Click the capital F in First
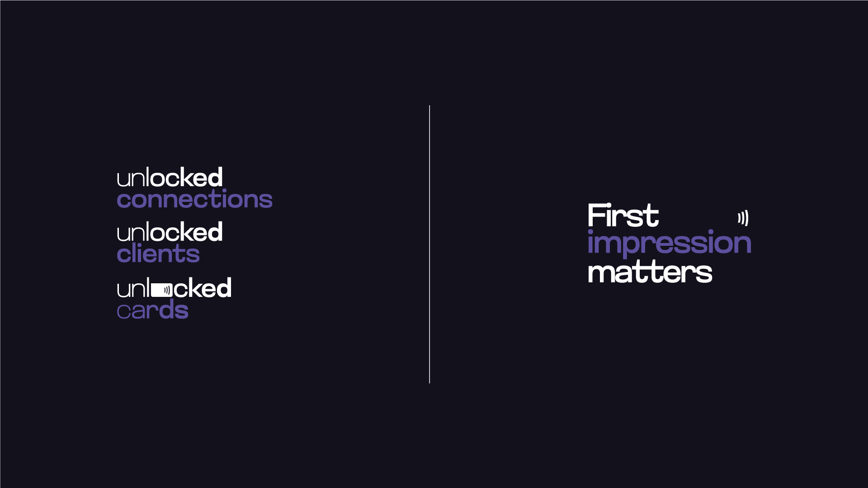 (x=596, y=215)
